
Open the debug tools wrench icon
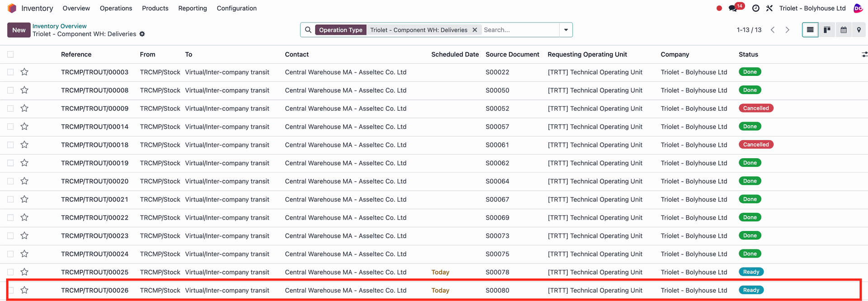point(769,8)
